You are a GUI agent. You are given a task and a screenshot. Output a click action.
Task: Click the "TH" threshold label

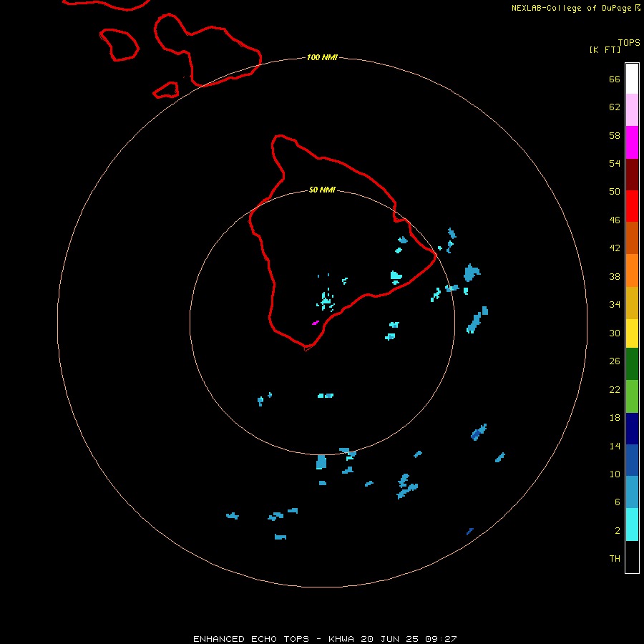615,559
